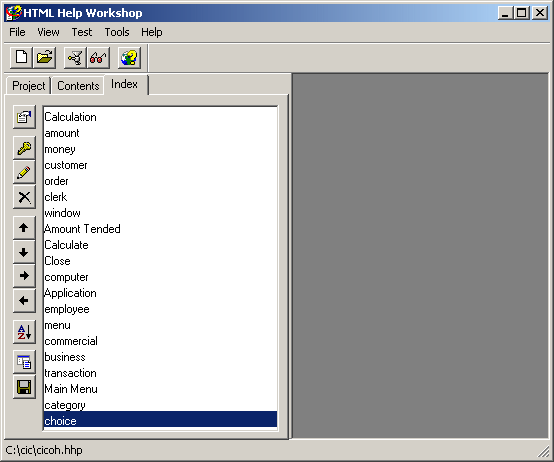Insert a keyword with the key icon
The image size is (554, 462).
pyautogui.click(x=24, y=148)
